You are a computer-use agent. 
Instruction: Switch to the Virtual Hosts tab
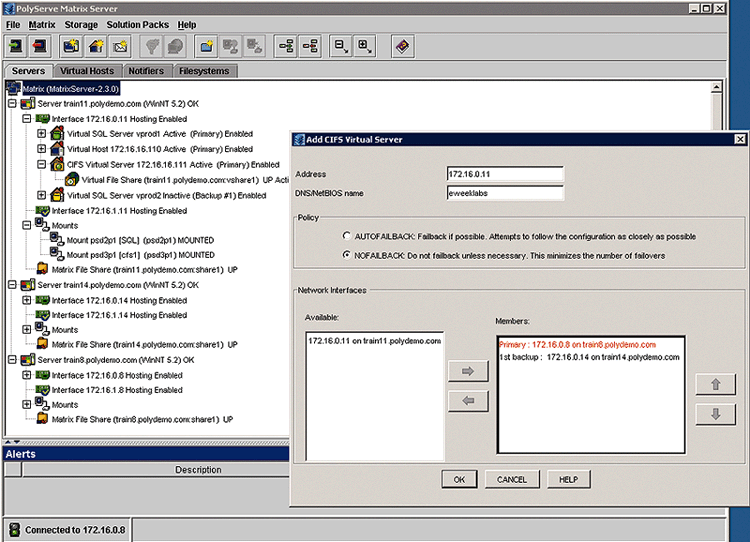[87, 71]
